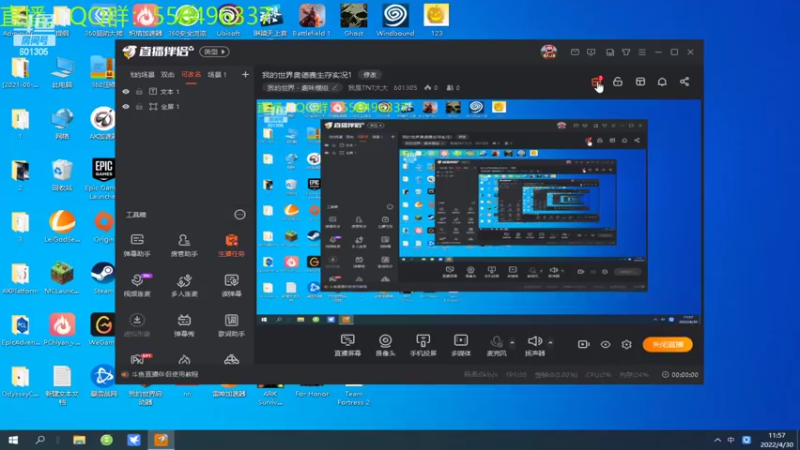Click the padlock icon in the top-right toolbar
The width and height of the screenshot is (800, 450).
pyautogui.click(x=618, y=82)
